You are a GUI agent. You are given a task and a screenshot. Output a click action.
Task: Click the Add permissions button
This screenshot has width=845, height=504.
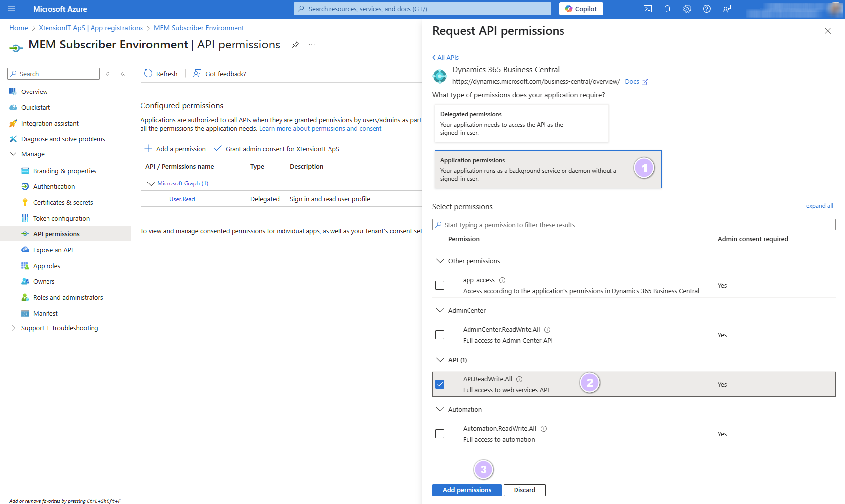click(x=467, y=490)
